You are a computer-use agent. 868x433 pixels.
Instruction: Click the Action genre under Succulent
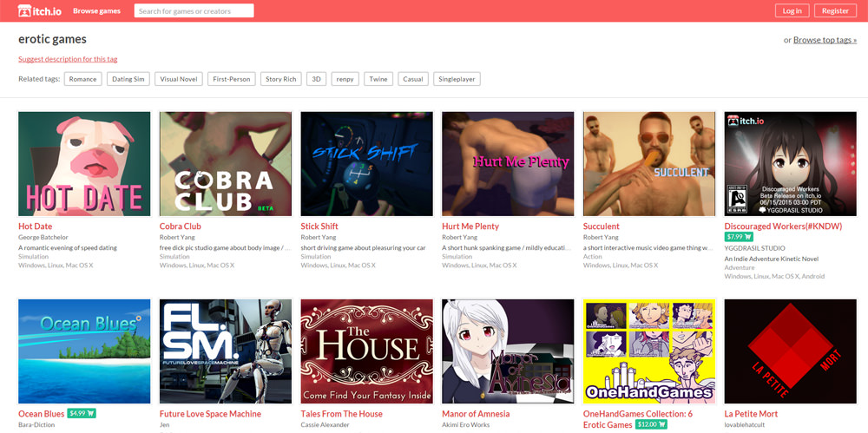(x=592, y=257)
